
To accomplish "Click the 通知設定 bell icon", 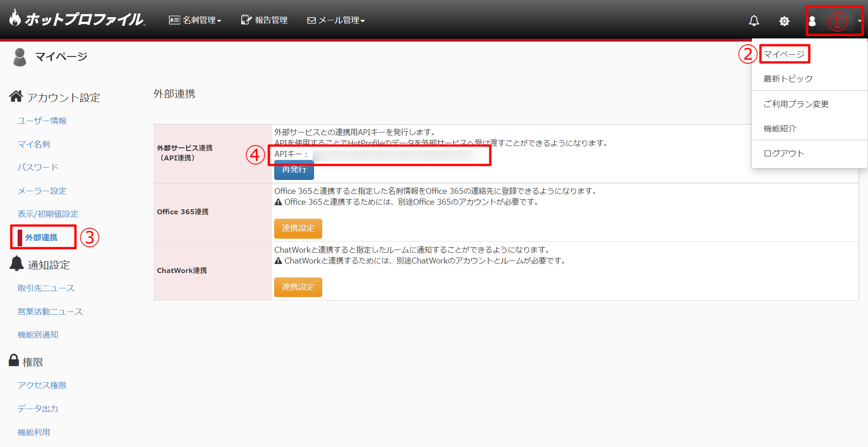I will click(17, 263).
